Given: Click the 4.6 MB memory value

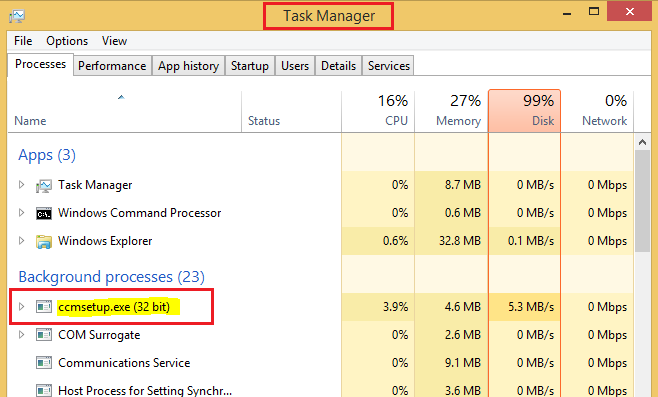Looking at the screenshot, I should 463,307.
